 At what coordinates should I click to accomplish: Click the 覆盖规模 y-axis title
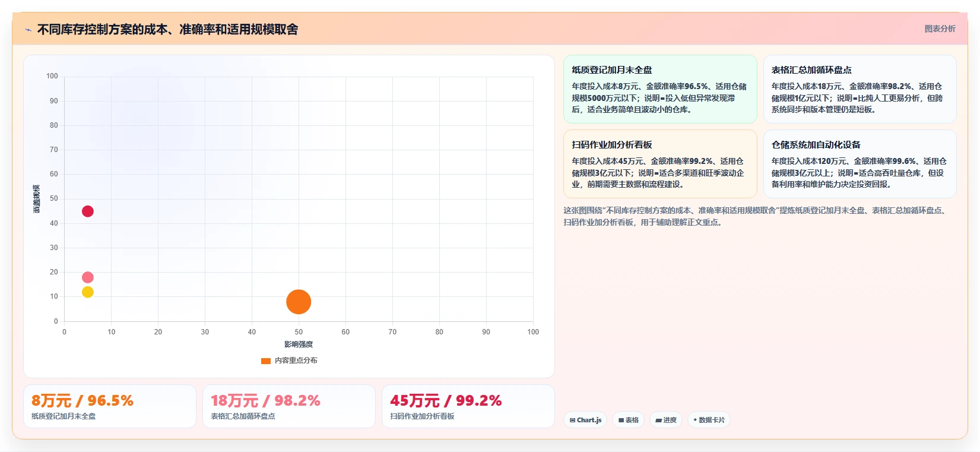click(36, 199)
